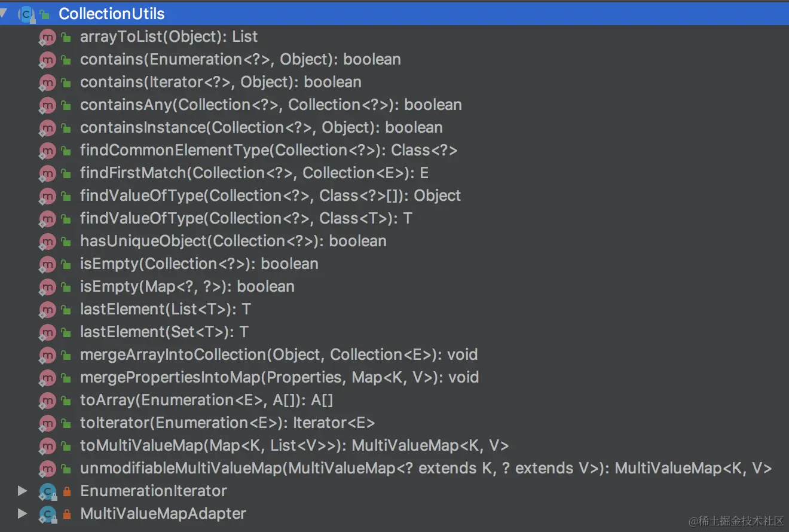Click the EnumerationIterator class icon
Viewport: 789px width, 532px height.
point(47,491)
